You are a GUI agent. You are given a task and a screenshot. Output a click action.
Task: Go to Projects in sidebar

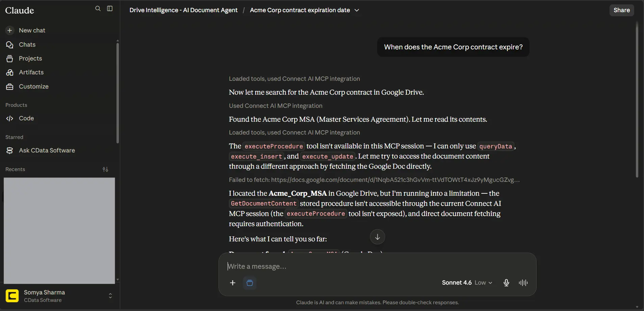30,58
